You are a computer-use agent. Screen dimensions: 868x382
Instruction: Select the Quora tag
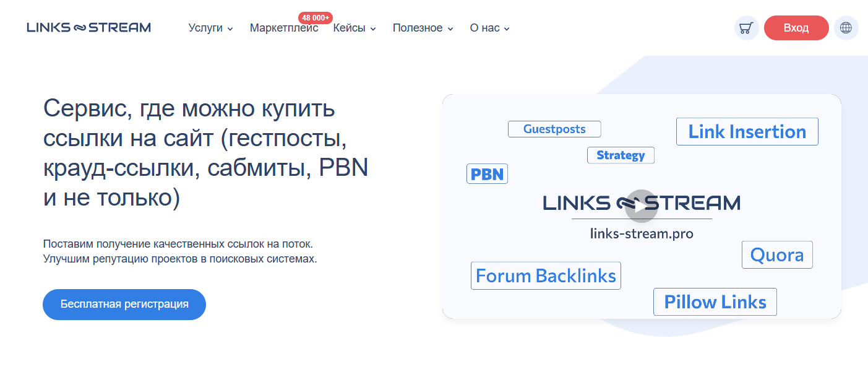click(776, 254)
